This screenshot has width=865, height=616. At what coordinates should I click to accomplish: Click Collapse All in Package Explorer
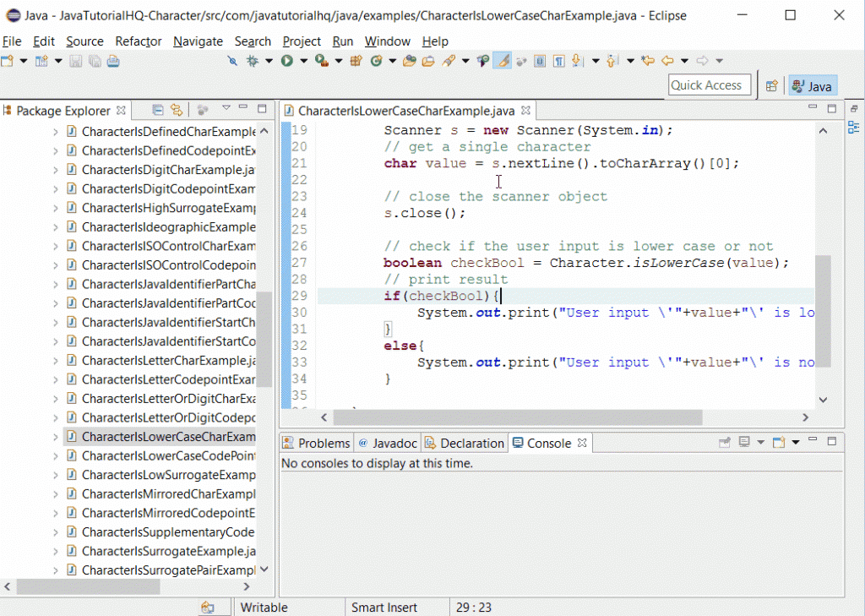click(x=158, y=110)
